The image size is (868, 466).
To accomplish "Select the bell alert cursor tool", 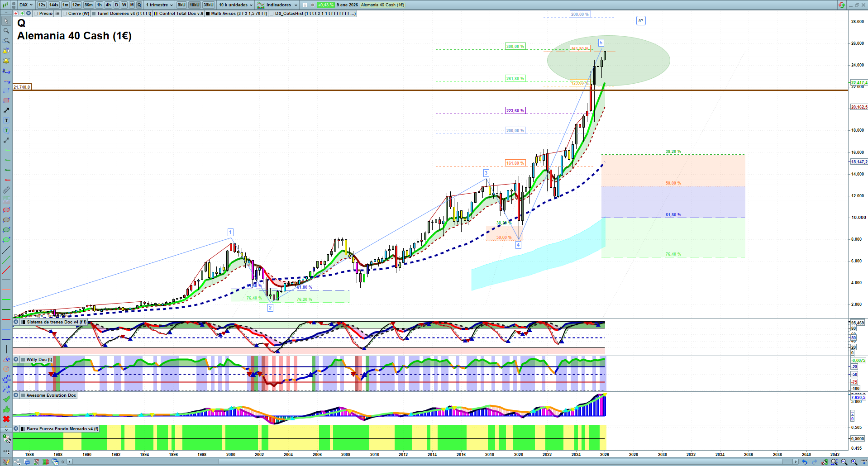I will coord(6,51).
